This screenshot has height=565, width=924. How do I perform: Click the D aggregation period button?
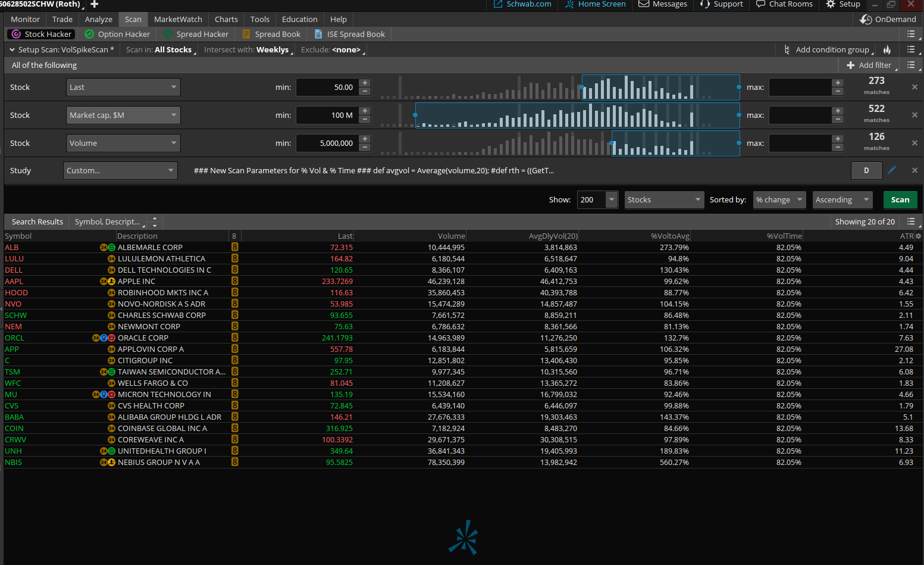coord(866,170)
